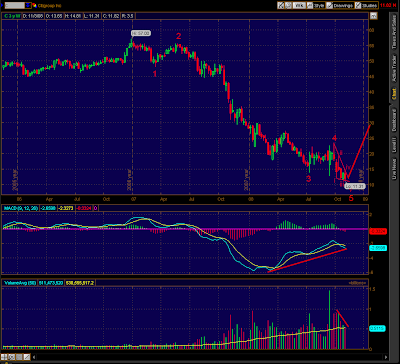
Task: Click the volume average value 538,685,817.2
Action: pos(81,283)
